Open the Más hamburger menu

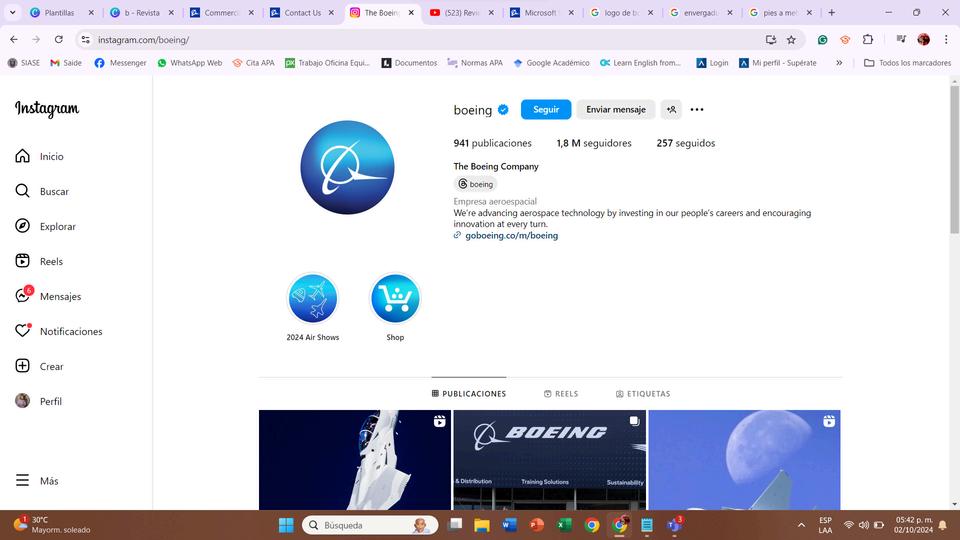(x=37, y=481)
